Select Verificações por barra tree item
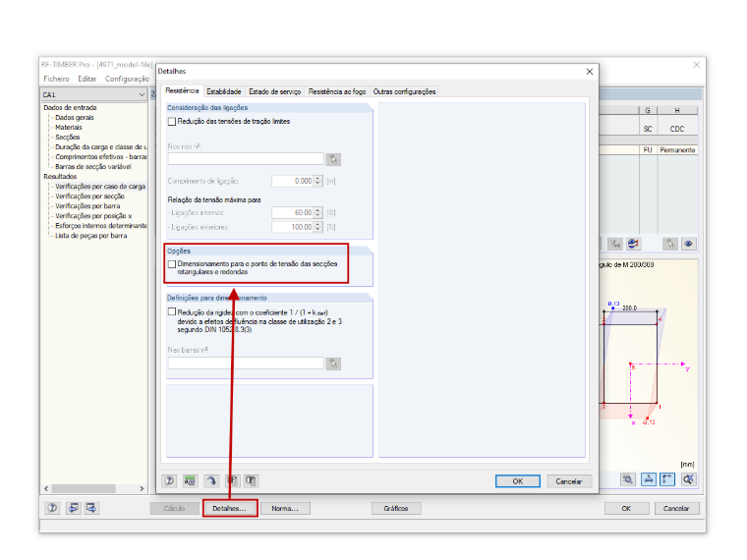Screen dimensions: 747x560 pos(87,206)
